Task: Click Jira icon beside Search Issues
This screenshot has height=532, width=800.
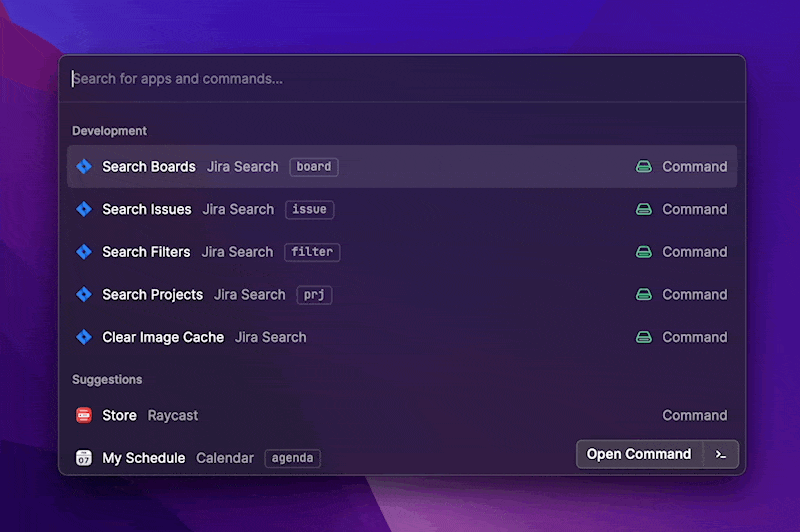Action: coord(84,209)
